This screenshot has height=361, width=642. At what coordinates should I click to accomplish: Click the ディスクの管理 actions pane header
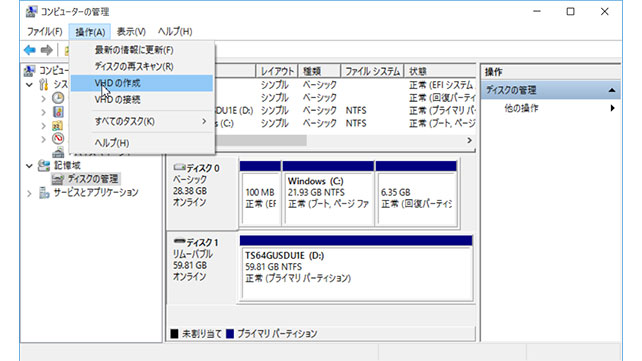point(551,90)
